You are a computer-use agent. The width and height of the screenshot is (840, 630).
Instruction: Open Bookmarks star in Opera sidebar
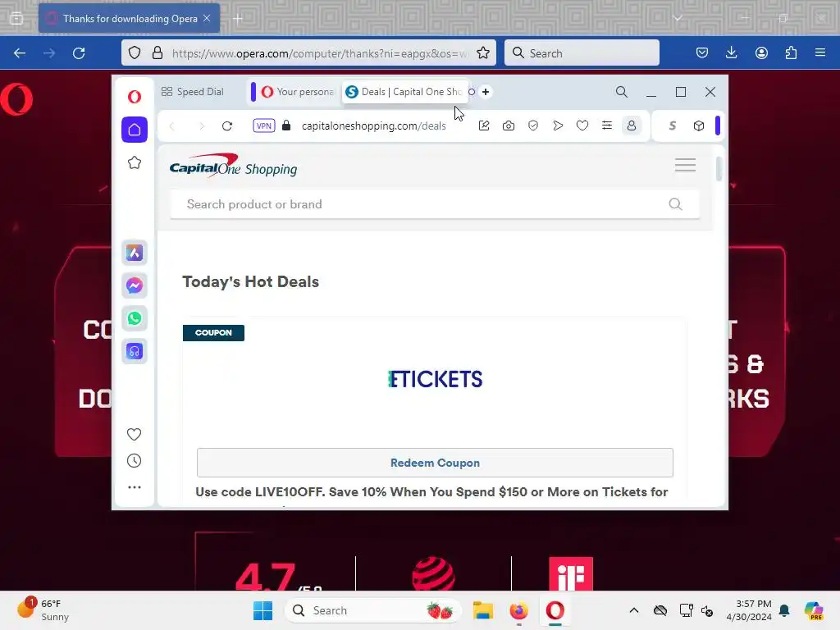pyautogui.click(x=135, y=162)
